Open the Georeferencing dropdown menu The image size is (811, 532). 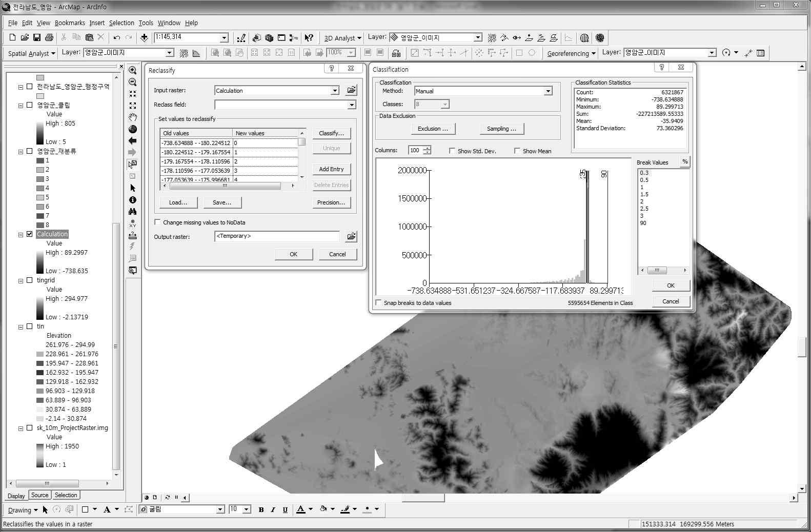(x=571, y=53)
